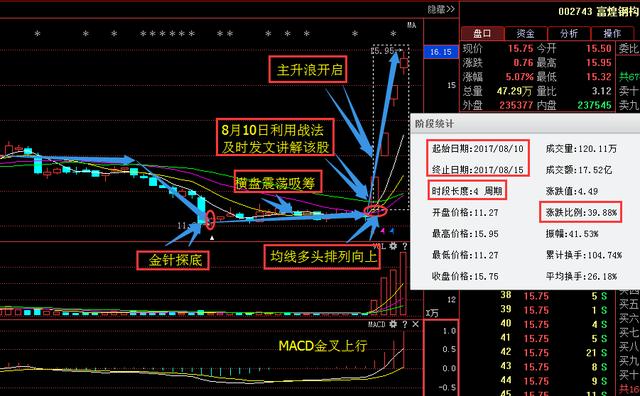Click the 最高价格:15.95 entry
This screenshot has width=640, height=396.
pos(465,234)
